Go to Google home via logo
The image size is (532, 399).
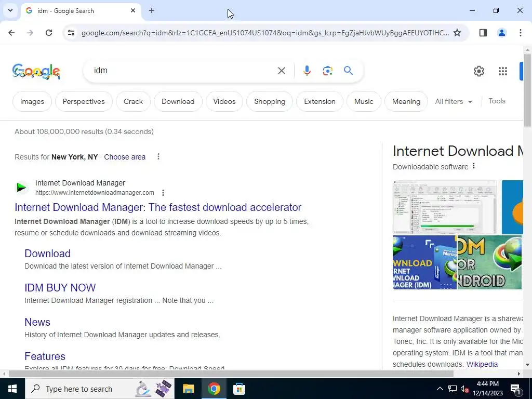36,71
